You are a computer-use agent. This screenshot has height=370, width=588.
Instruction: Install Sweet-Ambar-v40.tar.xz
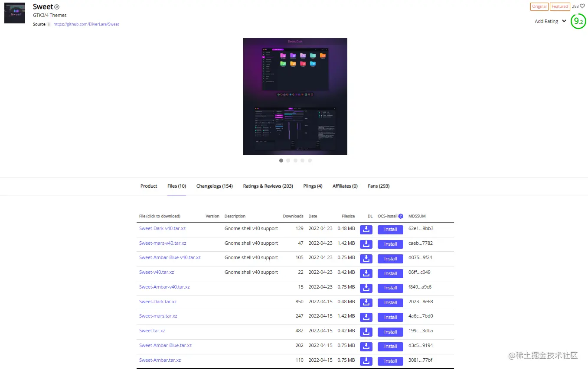point(390,288)
